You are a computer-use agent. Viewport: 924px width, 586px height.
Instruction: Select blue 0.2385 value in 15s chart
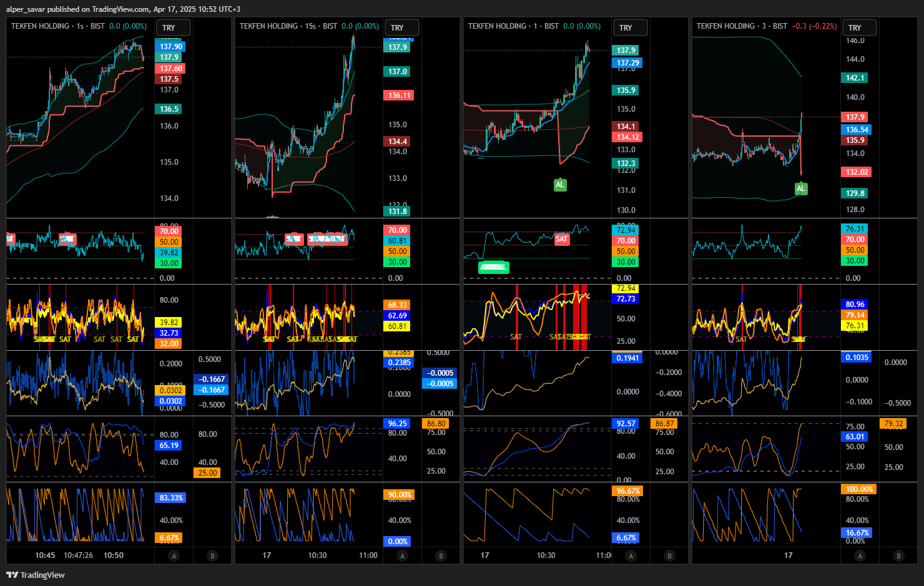tap(399, 363)
